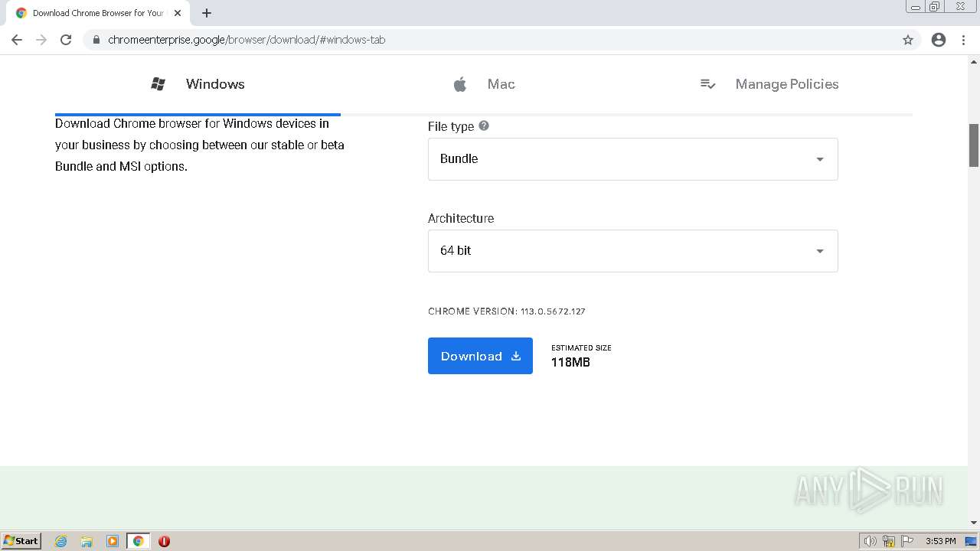Open a new tab with plus button
This screenshot has height=551, width=980.
[207, 13]
